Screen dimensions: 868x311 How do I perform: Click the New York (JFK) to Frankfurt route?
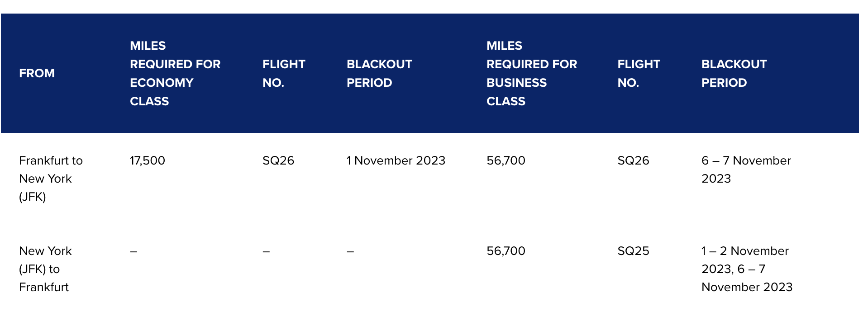45,269
